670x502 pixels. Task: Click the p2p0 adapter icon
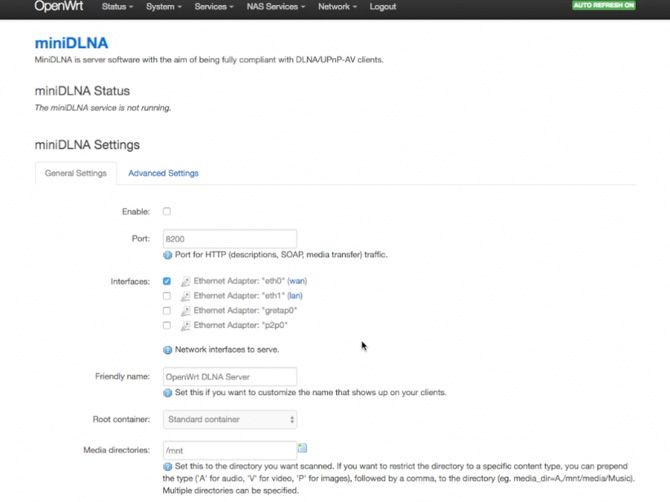point(186,325)
